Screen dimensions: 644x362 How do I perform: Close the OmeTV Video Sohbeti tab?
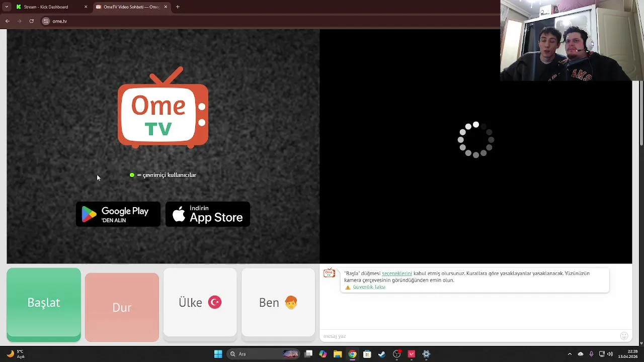point(166,7)
